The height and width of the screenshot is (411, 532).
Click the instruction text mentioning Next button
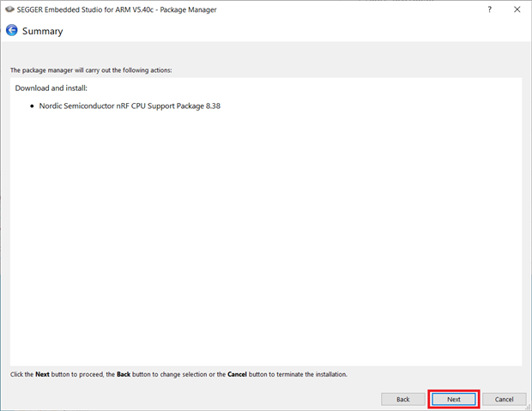click(x=178, y=374)
